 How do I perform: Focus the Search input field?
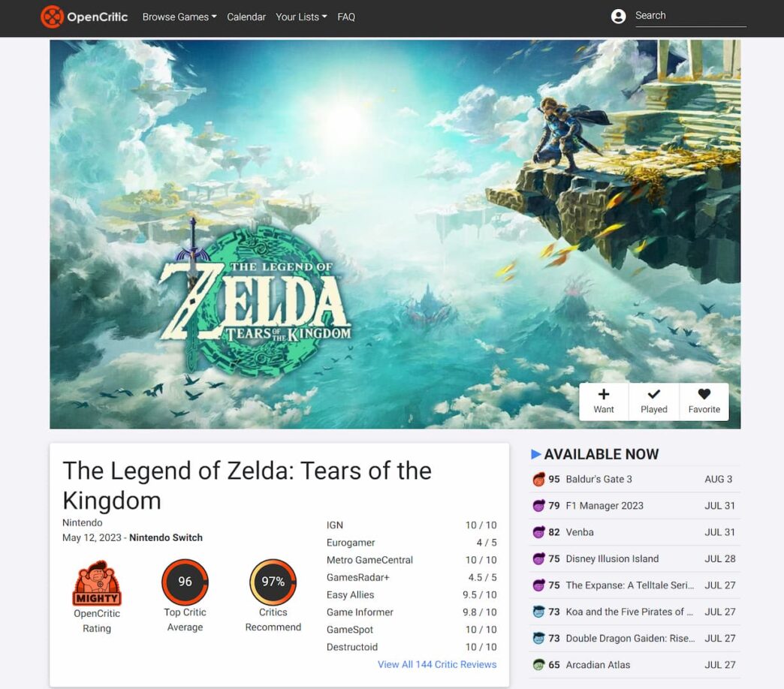pos(690,16)
